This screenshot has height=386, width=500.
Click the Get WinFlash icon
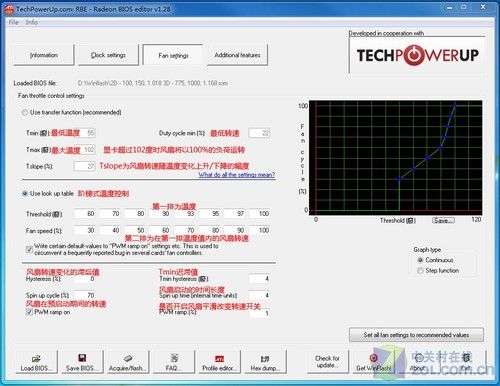point(373,358)
